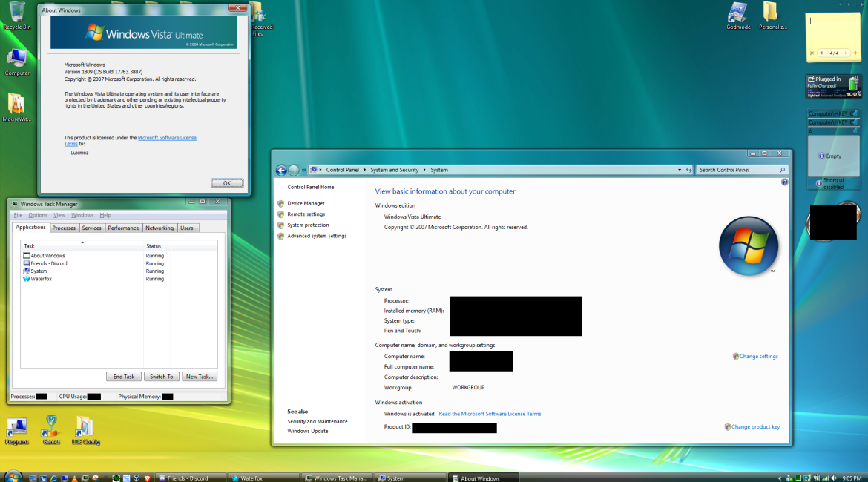This screenshot has height=482, width=868.
Task: Click the search magnifier in Control Panel
Action: [x=782, y=170]
